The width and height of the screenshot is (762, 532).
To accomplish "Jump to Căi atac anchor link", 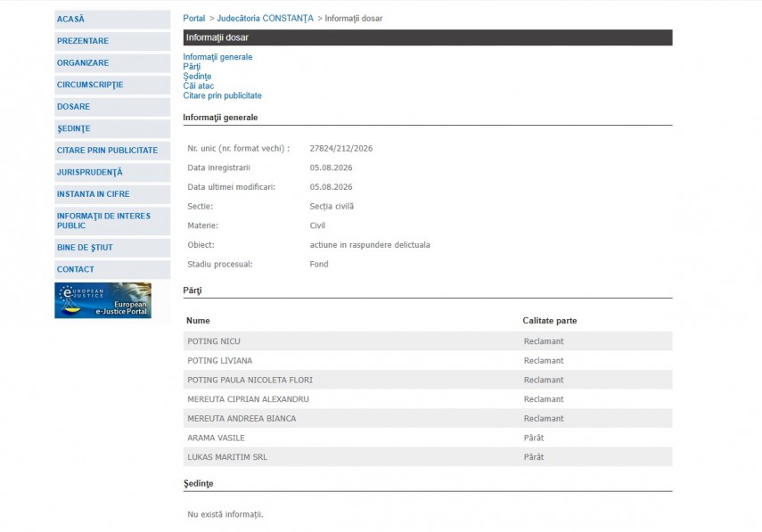I will point(198,86).
